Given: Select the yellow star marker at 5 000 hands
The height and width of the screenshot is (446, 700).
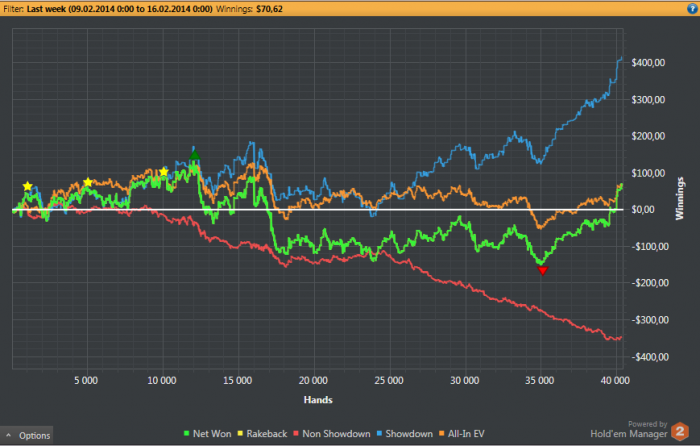Looking at the screenshot, I should pos(88,182).
